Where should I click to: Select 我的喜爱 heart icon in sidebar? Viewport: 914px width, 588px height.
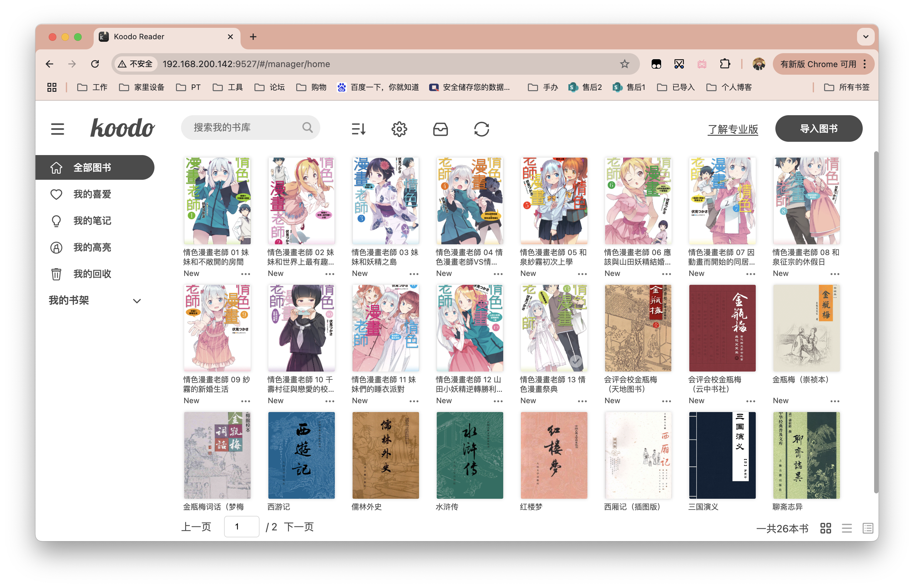tap(56, 194)
